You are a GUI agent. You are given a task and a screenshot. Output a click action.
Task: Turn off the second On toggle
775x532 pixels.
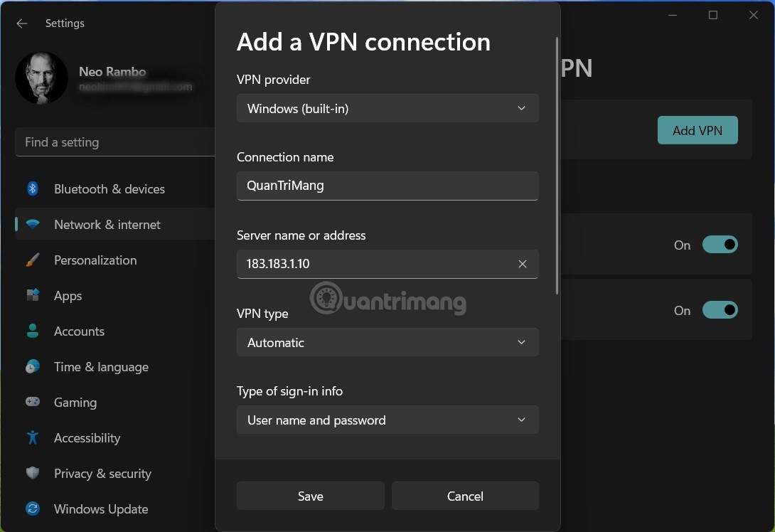pos(720,310)
